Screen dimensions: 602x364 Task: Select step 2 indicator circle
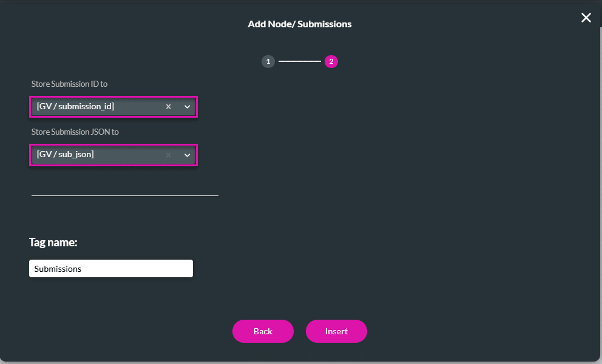point(331,61)
